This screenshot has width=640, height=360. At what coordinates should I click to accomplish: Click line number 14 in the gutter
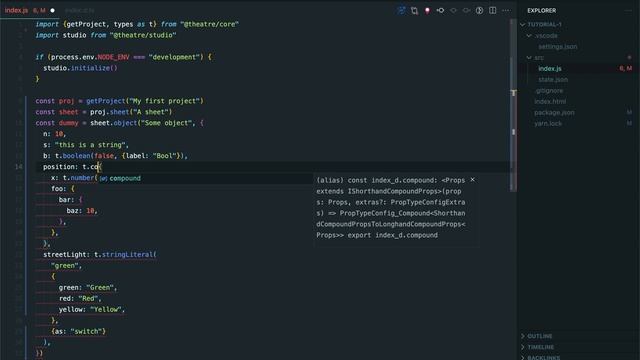(18, 167)
